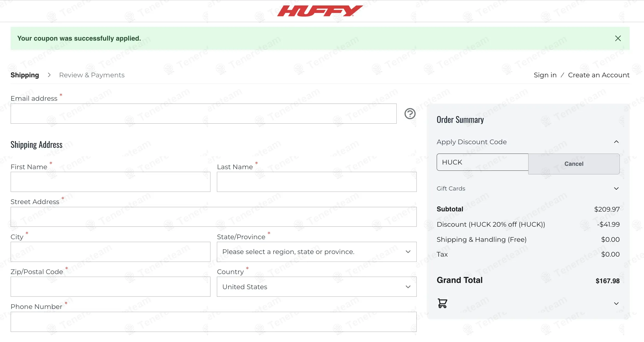
Task: Click Create an Account link
Action: pyautogui.click(x=598, y=75)
